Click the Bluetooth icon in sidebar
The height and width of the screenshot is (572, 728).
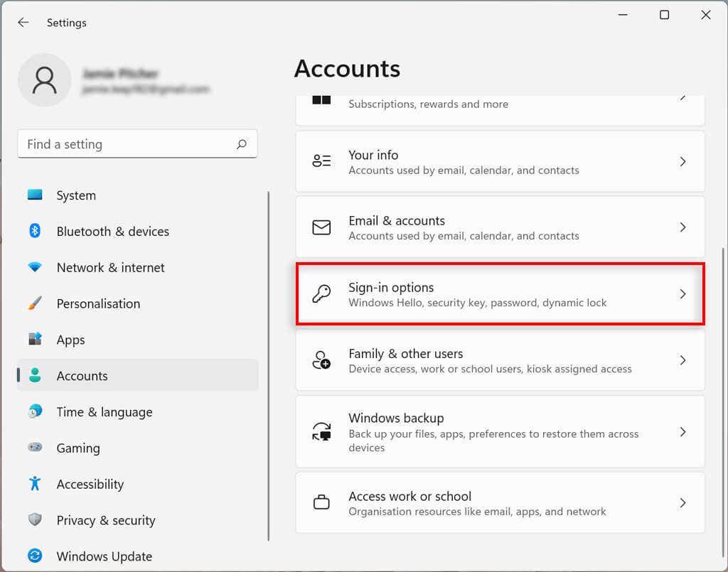click(x=35, y=230)
